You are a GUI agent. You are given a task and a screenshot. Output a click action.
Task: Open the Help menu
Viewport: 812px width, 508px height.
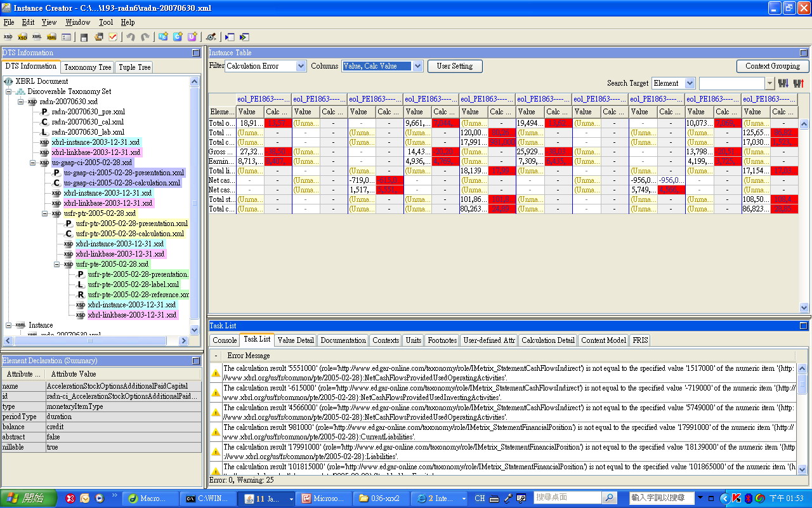tap(128, 22)
